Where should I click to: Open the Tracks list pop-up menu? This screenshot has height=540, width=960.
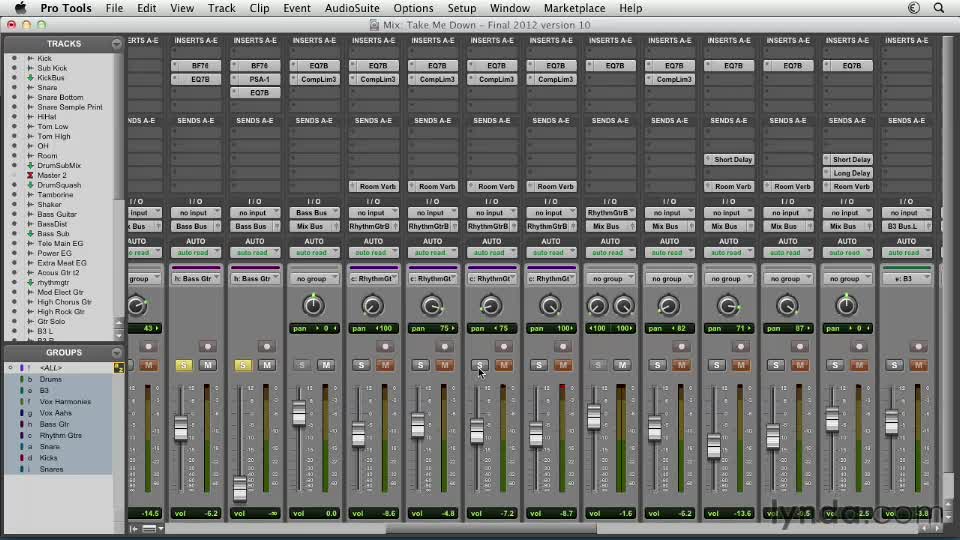[116, 44]
